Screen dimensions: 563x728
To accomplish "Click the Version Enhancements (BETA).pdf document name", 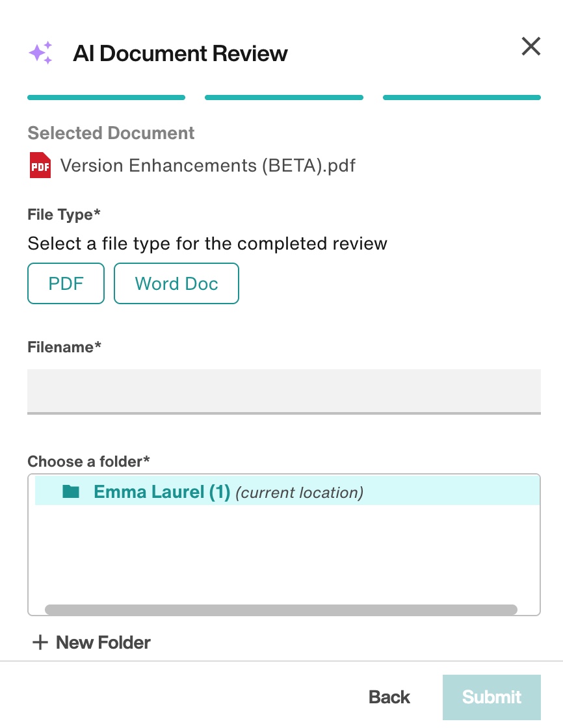I will (208, 165).
